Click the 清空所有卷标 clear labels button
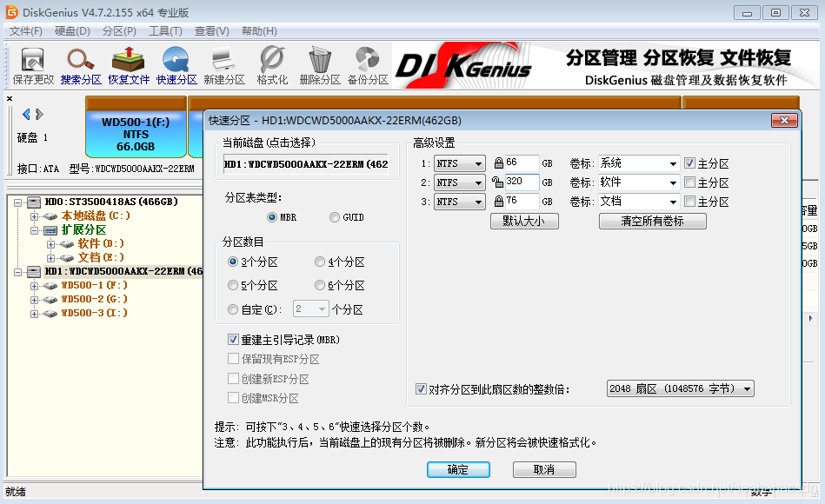 point(652,221)
